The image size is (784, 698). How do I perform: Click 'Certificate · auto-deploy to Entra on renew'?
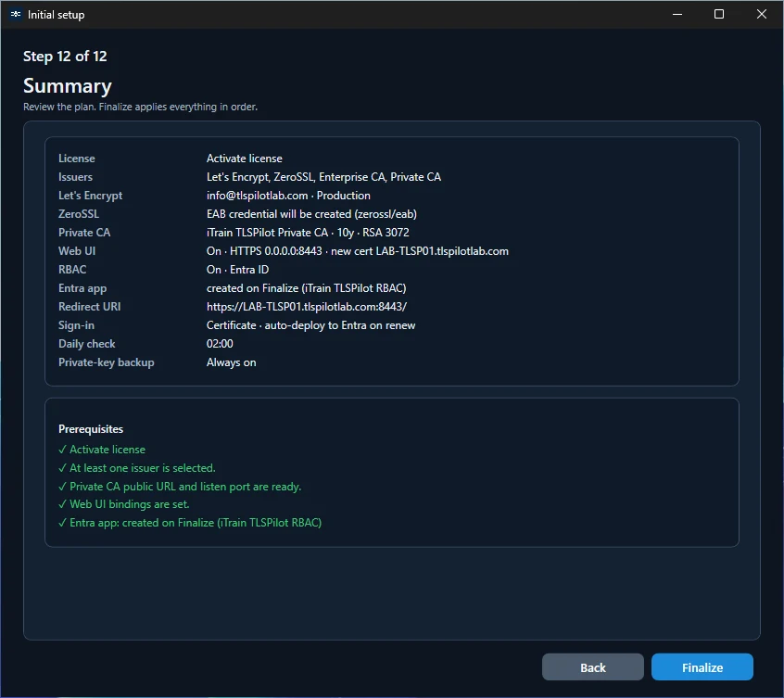click(311, 325)
